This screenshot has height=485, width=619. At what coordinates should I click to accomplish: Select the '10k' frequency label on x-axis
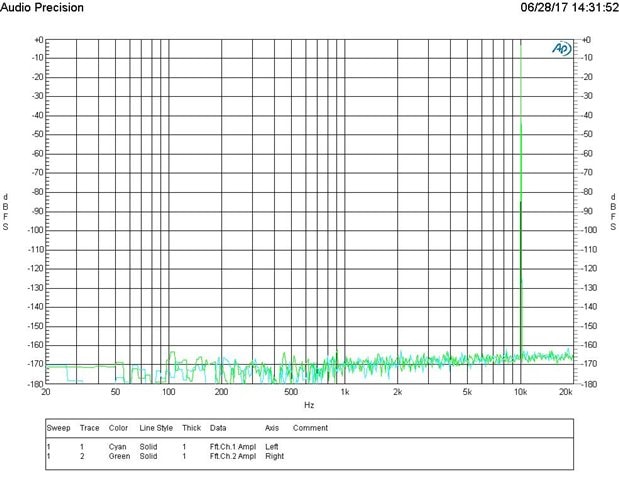point(520,392)
